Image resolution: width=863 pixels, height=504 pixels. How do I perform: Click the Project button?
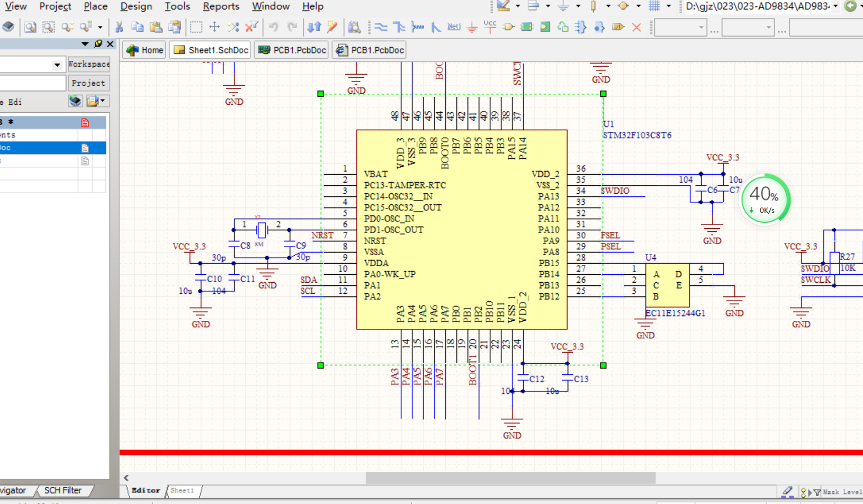88,83
